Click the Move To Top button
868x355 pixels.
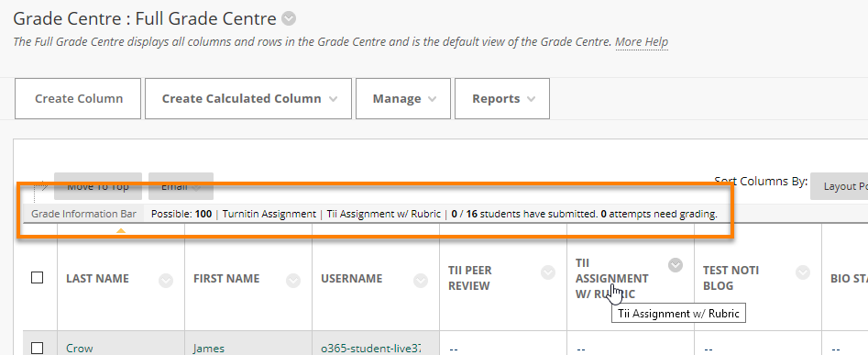pyautogui.click(x=98, y=186)
